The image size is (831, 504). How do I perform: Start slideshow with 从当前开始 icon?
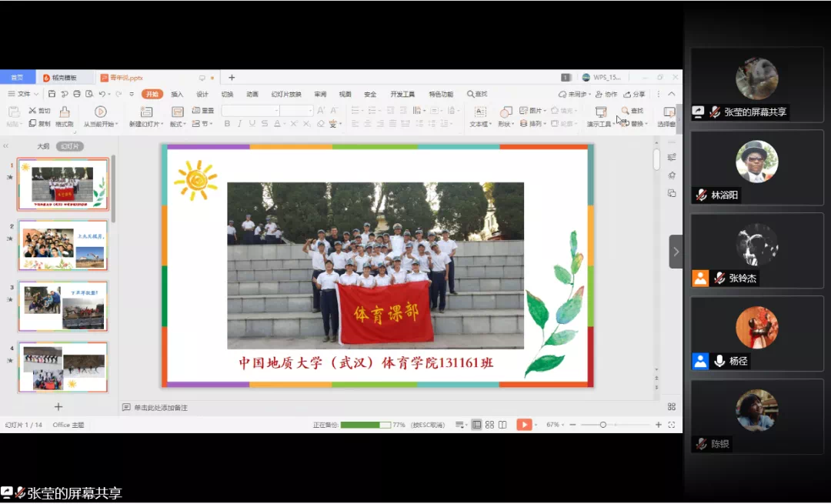tap(100, 114)
